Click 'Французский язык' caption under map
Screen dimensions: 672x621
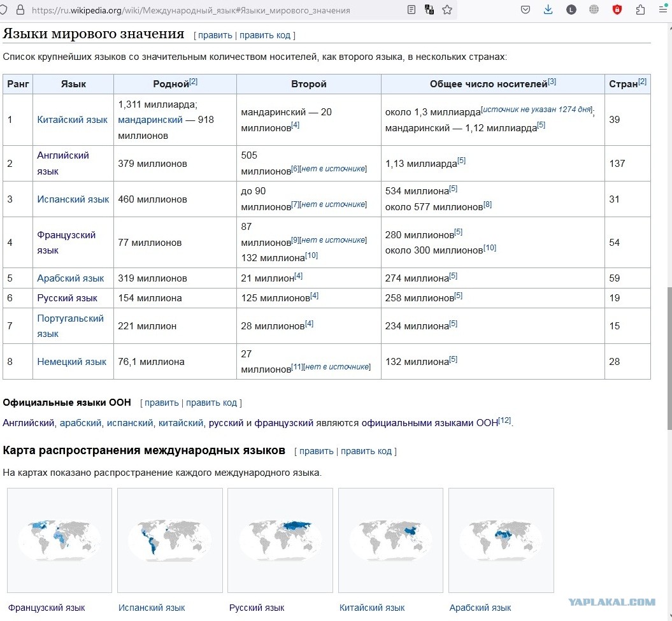46,608
